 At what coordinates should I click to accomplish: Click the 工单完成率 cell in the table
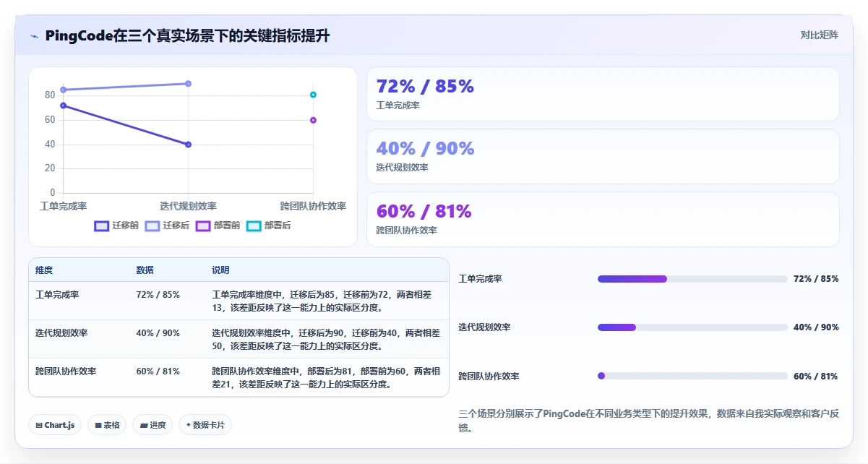57,295
